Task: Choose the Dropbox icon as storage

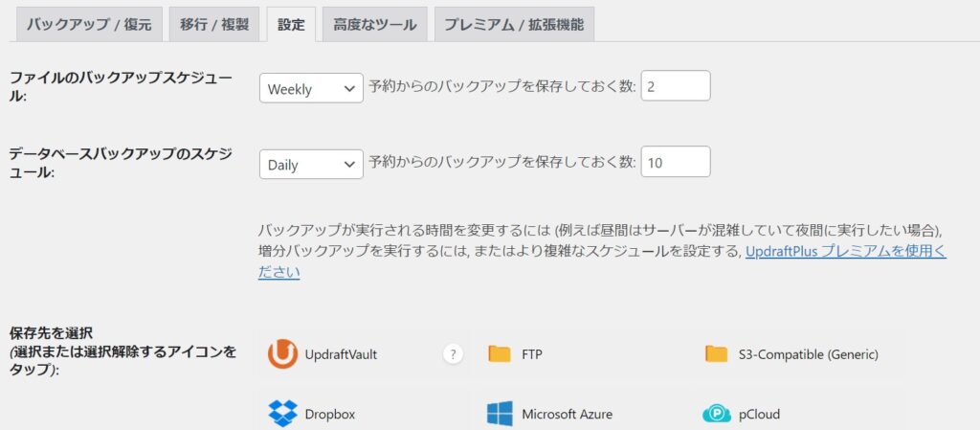Action: tap(282, 414)
